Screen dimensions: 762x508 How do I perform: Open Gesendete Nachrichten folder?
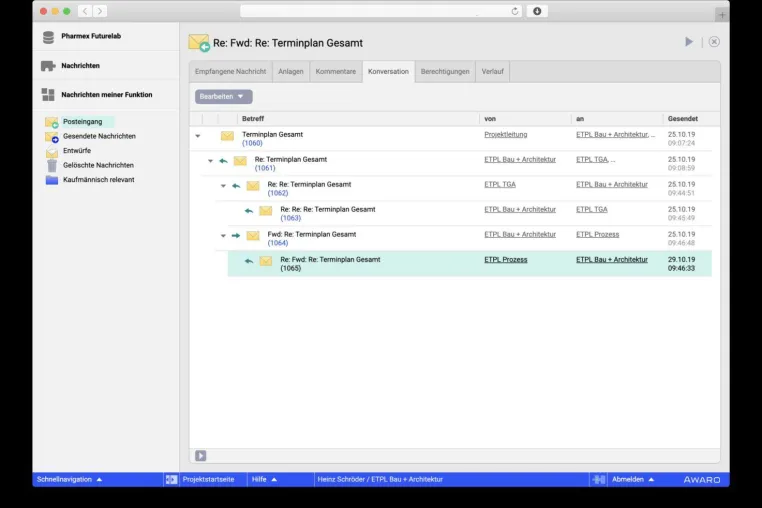tap(99, 136)
